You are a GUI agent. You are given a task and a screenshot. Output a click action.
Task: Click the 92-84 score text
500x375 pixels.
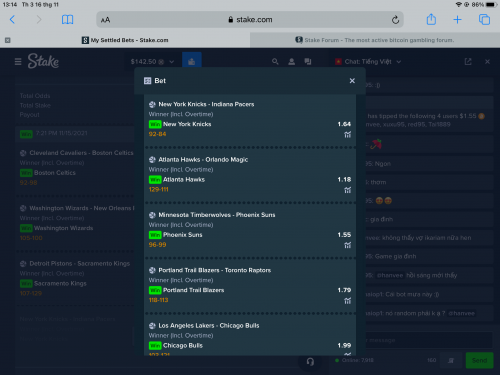click(x=157, y=134)
